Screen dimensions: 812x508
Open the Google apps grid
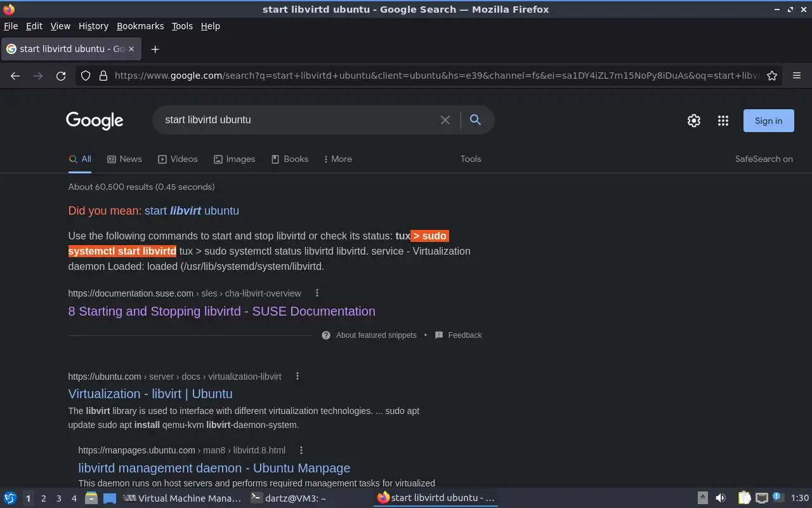tap(723, 121)
